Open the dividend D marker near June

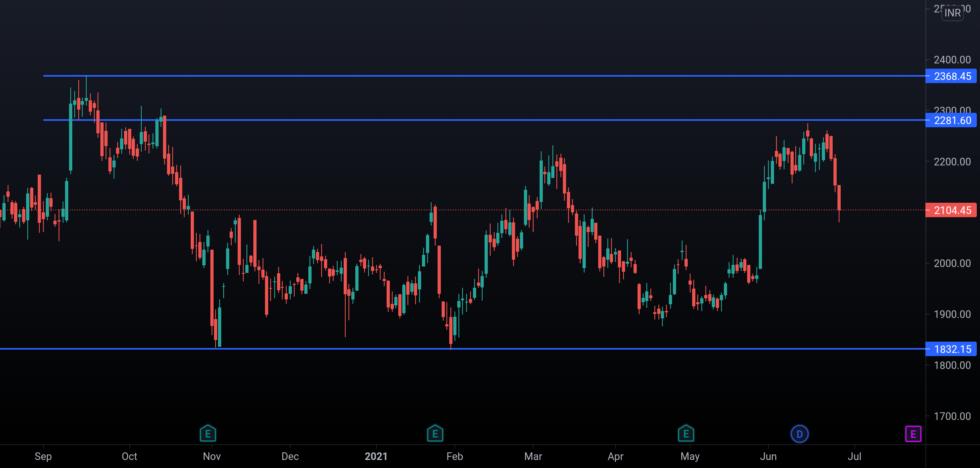799,433
